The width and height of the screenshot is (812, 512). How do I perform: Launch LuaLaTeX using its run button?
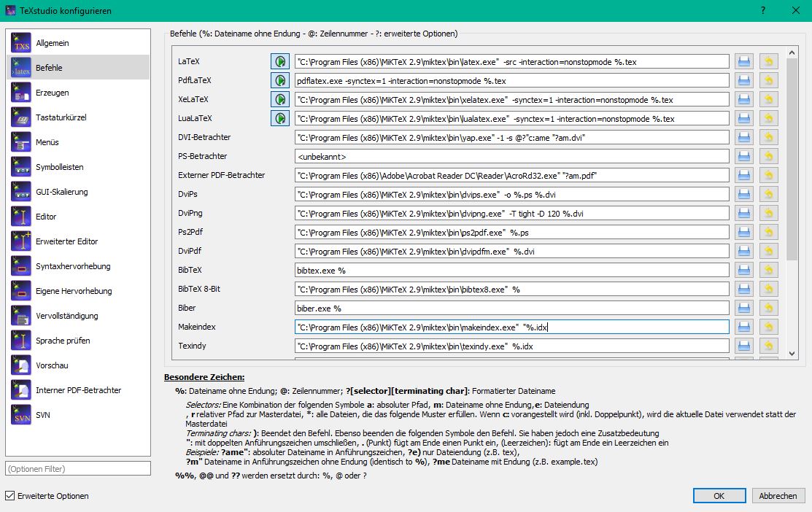[280, 119]
